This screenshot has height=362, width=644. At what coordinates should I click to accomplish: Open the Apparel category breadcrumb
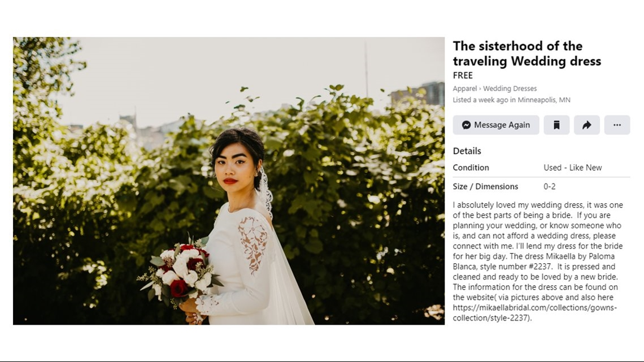tap(464, 88)
